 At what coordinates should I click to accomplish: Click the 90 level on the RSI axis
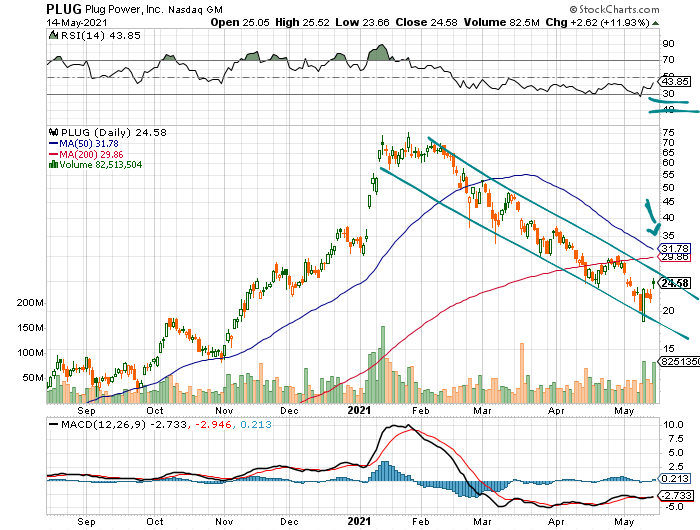[x=668, y=44]
